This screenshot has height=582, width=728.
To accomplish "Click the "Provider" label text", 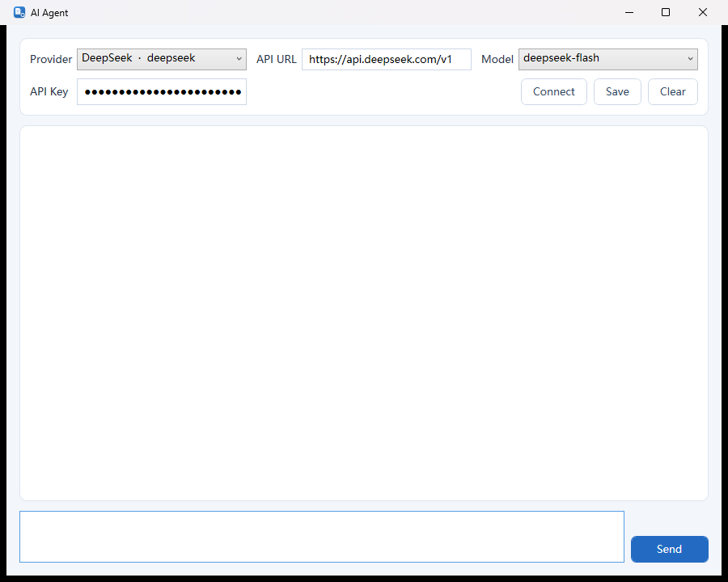I will 51,59.
